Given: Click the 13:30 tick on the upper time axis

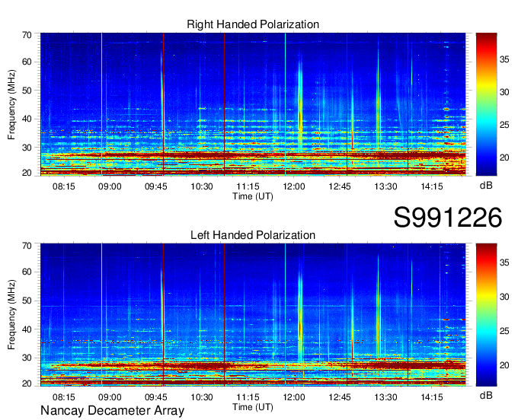Looking at the screenshot, I should tap(385, 186).
